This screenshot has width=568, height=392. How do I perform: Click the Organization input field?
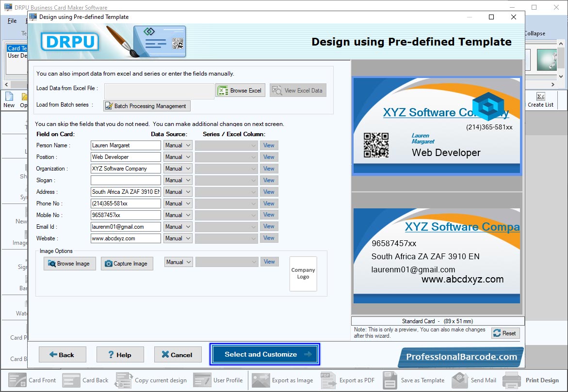point(126,168)
